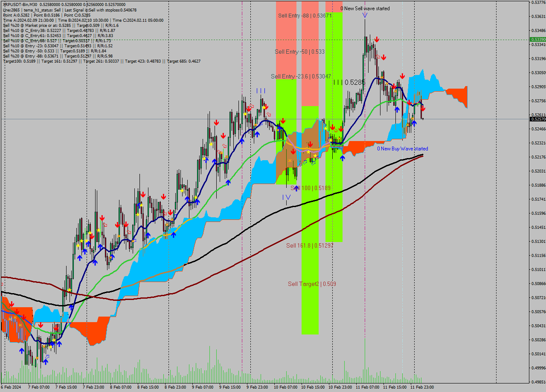
Task: Click the 9 Feb 15:00 time label
Action: point(230,387)
